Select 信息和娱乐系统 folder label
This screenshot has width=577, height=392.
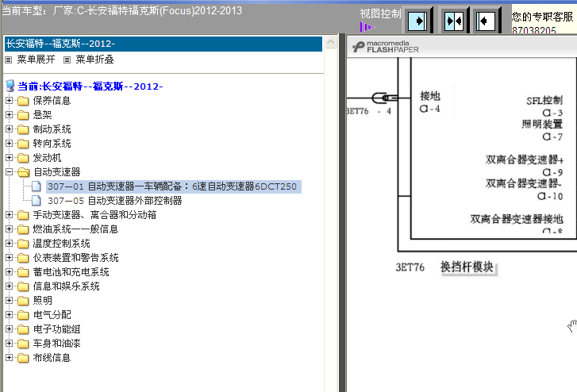[66, 286]
